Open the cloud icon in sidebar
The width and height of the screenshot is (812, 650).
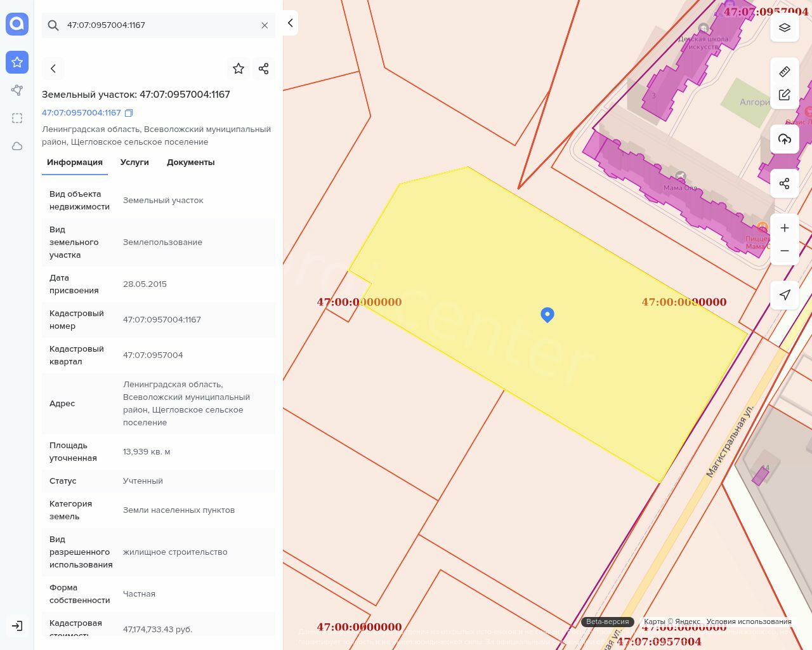tap(17, 146)
